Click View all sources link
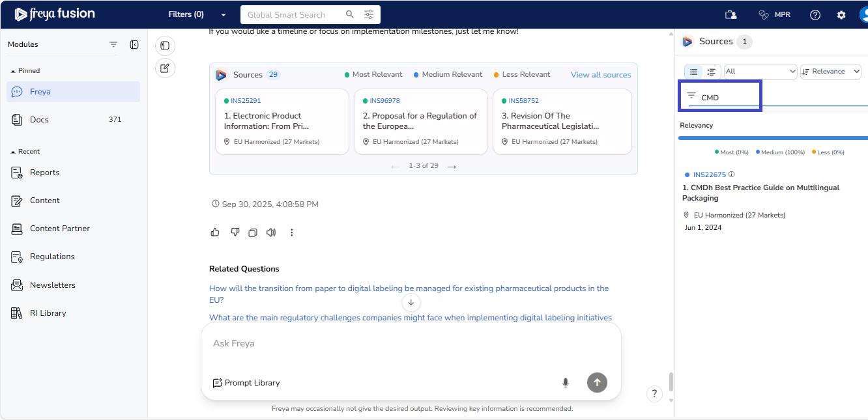The width and height of the screenshot is (868, 420). [x=601, y=75]
